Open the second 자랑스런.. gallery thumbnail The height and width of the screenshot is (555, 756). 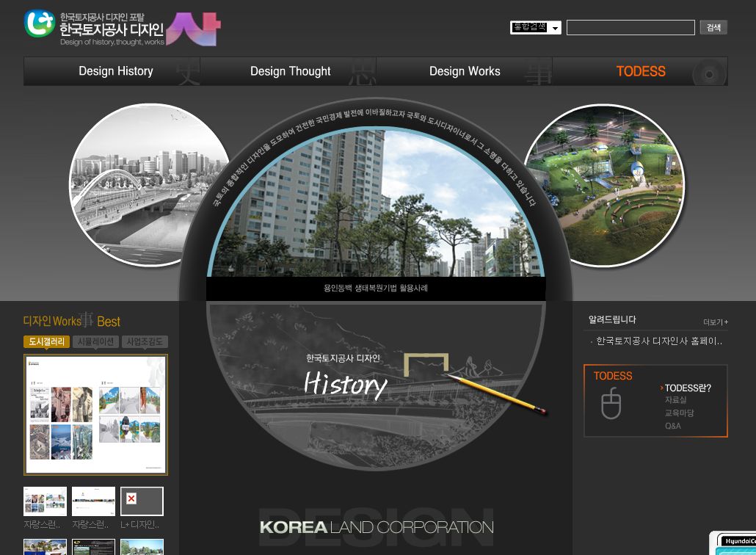[x=93, y=501]
